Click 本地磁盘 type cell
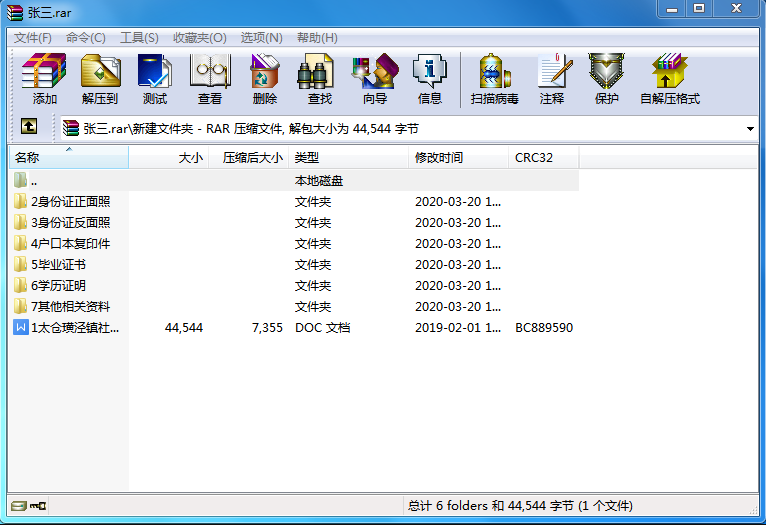Screen dimensions: 766x525 click(x=319, y=181)
